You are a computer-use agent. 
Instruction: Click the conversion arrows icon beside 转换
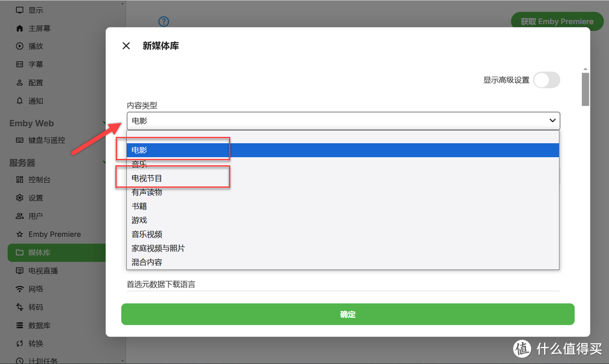click(19, 344)
